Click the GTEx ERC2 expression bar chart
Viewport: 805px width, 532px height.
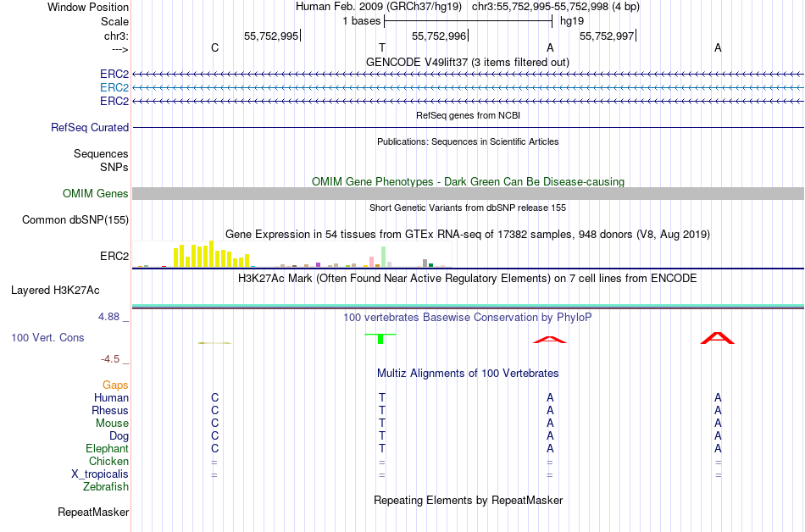(292, 254)
